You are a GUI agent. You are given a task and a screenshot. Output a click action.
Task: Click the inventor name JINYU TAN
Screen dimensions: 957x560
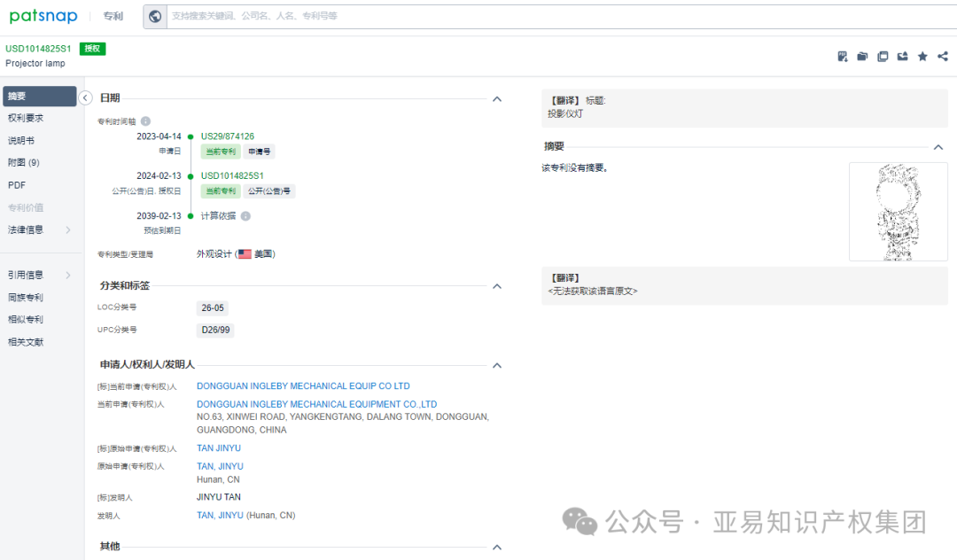click(x=219, y=496)
